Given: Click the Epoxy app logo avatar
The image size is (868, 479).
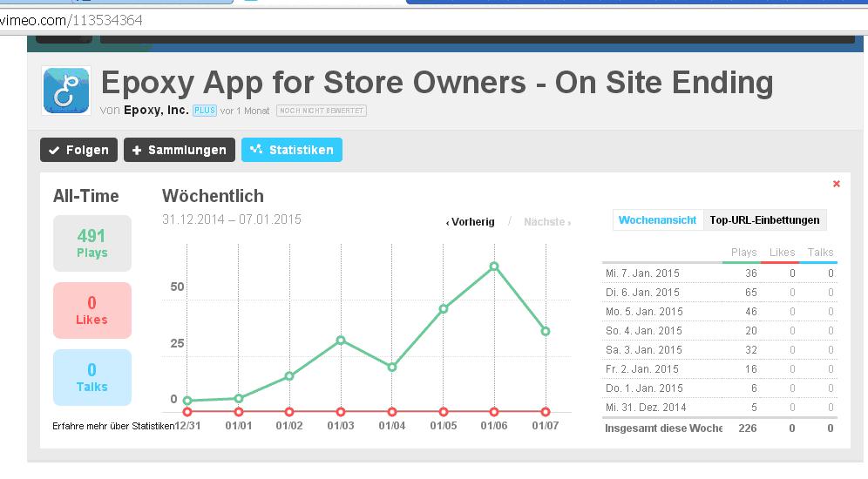Looking at the screenshot, I should (x=66, y=91).
